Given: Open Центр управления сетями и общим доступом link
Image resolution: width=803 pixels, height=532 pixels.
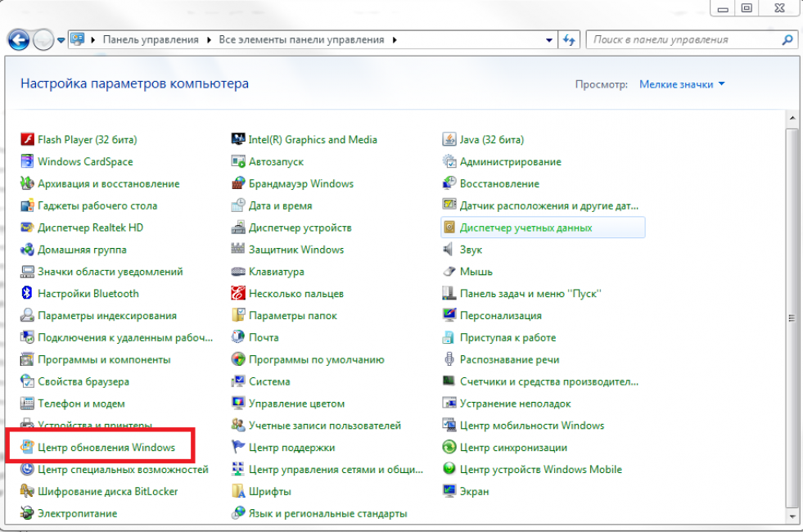Looking at the screenshot, I should 336,470.
